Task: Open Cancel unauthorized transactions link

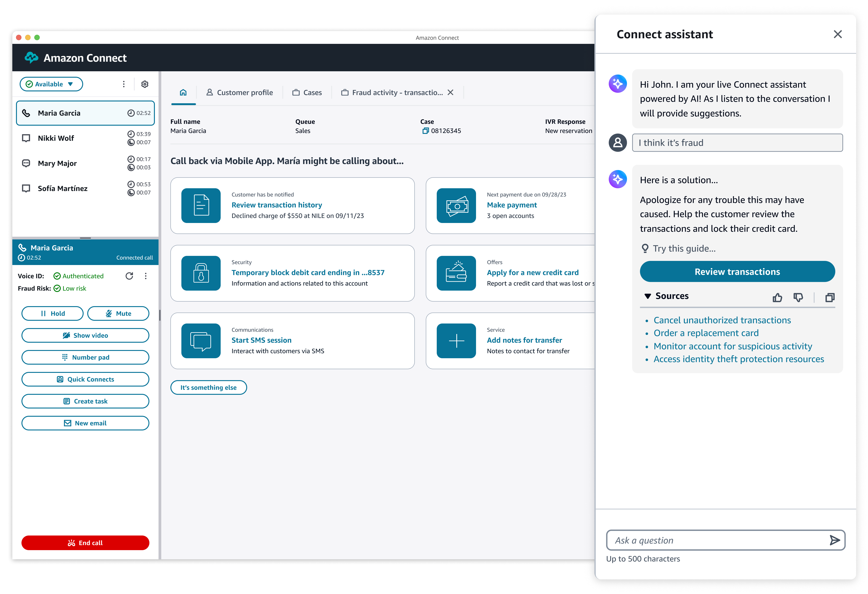Action: tap(722, 320)
